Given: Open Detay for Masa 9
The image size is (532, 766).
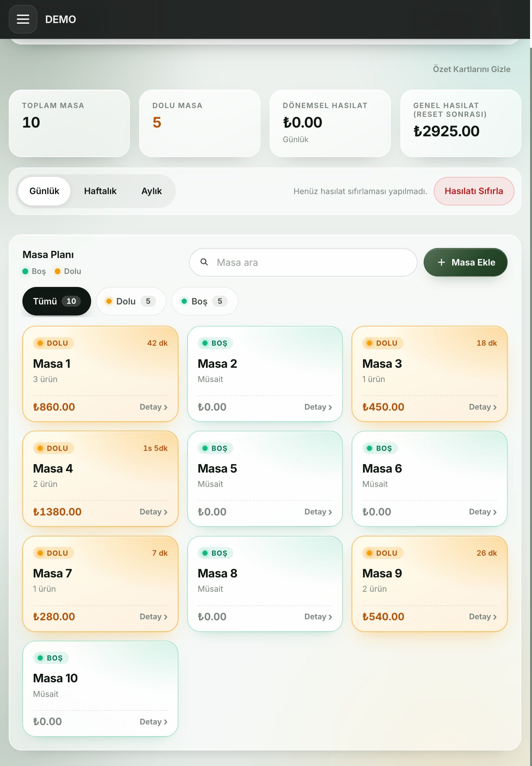Looking at the screenshot, I should [x=483, y=617].
